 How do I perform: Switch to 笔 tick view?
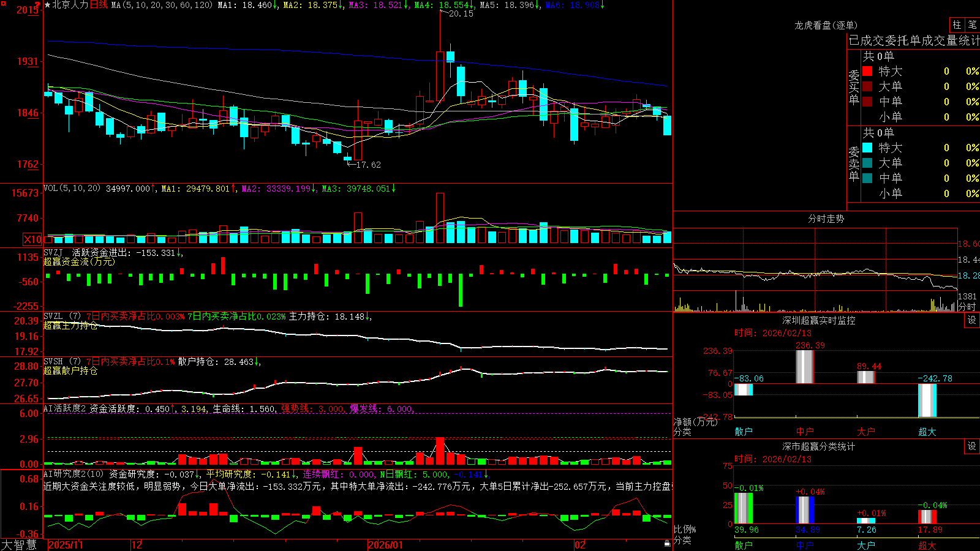click(x=972, y=24)
